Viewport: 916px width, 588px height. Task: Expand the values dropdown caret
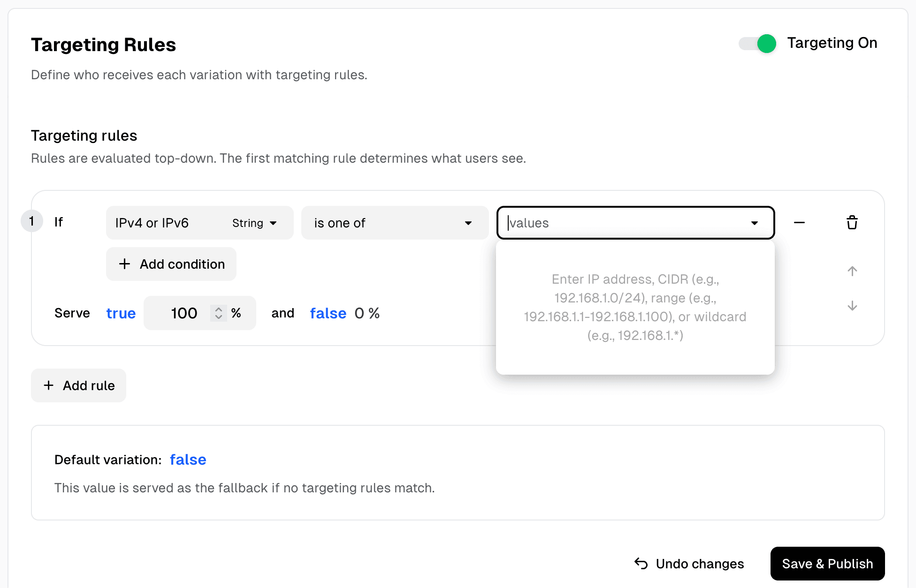pyautogui.click(x=754, y=223)
